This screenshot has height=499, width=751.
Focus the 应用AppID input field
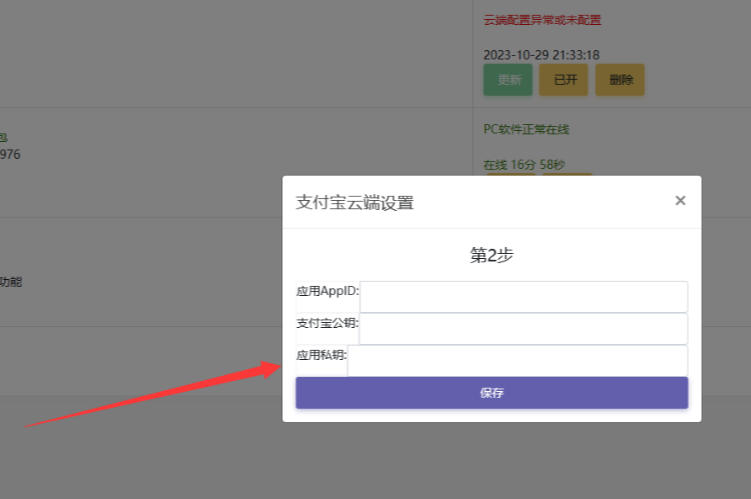[524, 297]
